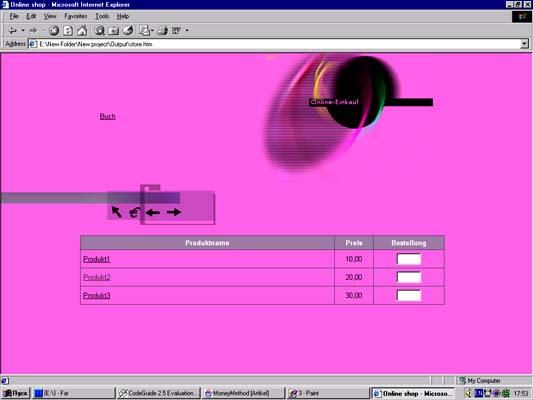
Task: Click the order quantity field for Produkt2
Action: 409,277
